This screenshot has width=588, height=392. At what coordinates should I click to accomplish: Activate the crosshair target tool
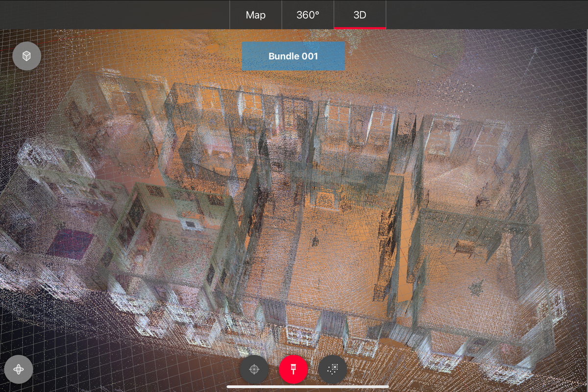[x=254, y=369]
